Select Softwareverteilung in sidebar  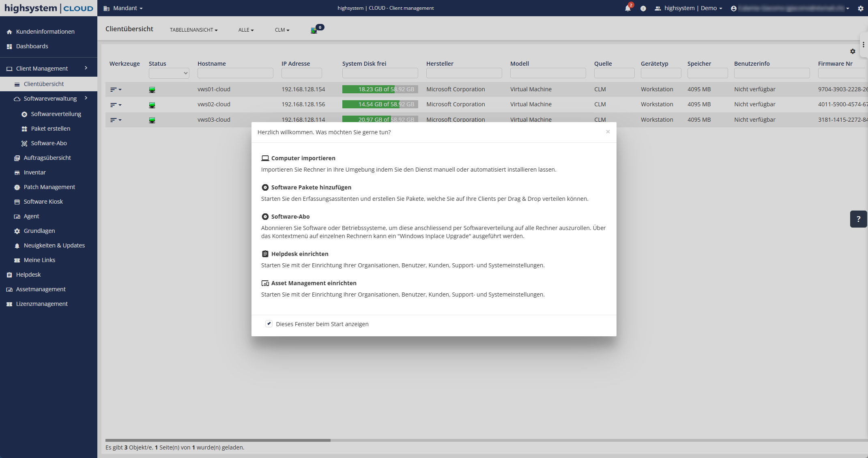coord(56,114)
